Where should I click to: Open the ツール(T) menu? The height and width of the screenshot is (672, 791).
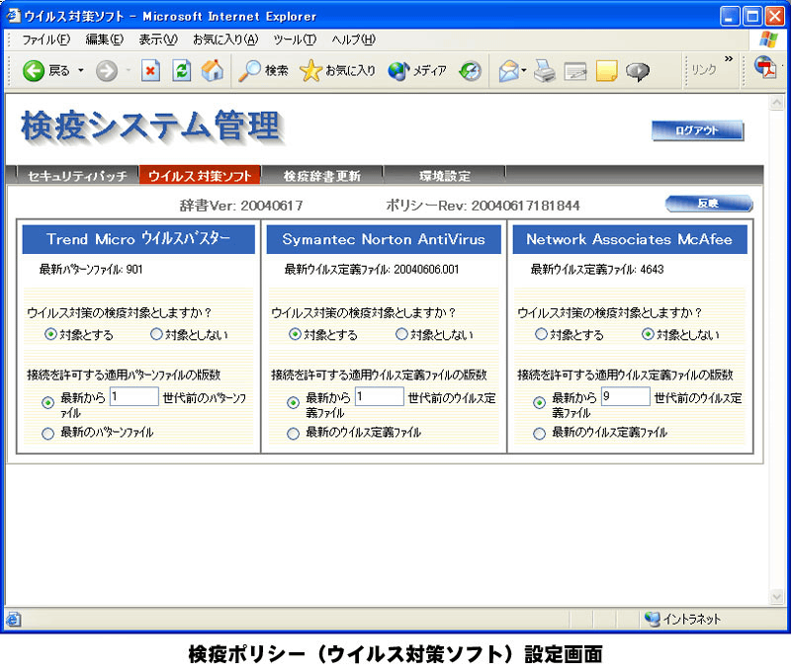[295, 40]
